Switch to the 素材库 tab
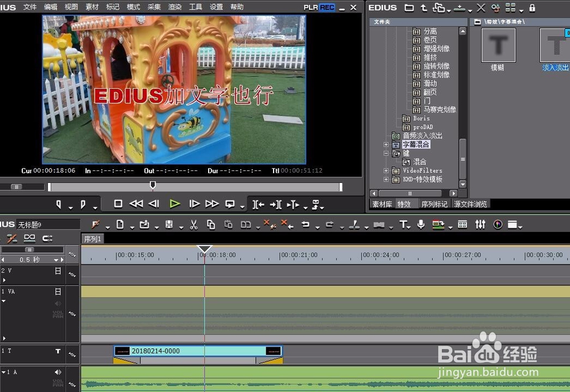 (x=382, y=204)
